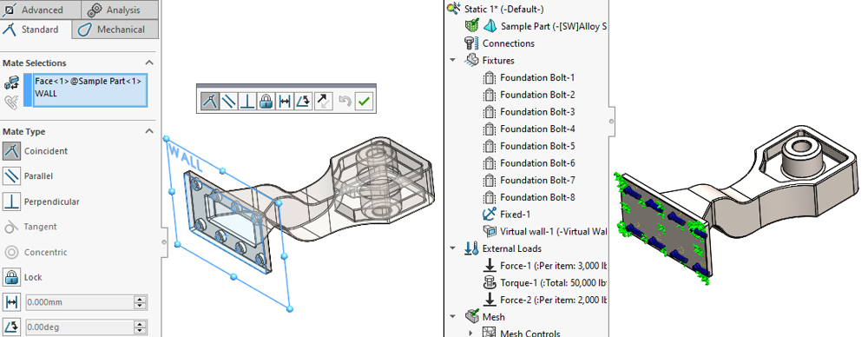The image size is (868, 337).
Task: Collapse the Mesh folder
Action: [x=453, y=316]
